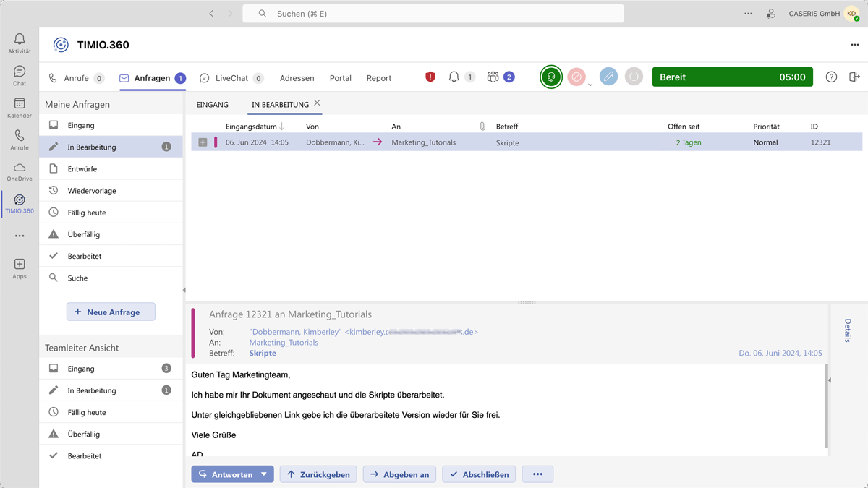
Task: Open the help question mark icon
Action: tap(831, 77)
